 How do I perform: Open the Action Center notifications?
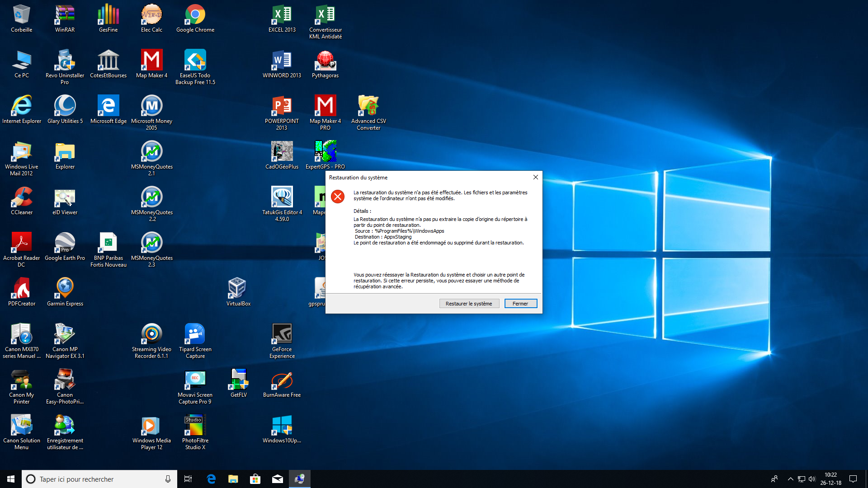tap(853, 479)
